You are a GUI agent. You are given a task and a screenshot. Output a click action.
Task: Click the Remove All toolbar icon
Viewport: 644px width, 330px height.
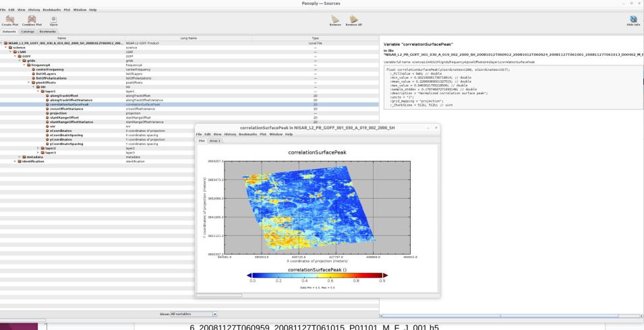point(353,19)
